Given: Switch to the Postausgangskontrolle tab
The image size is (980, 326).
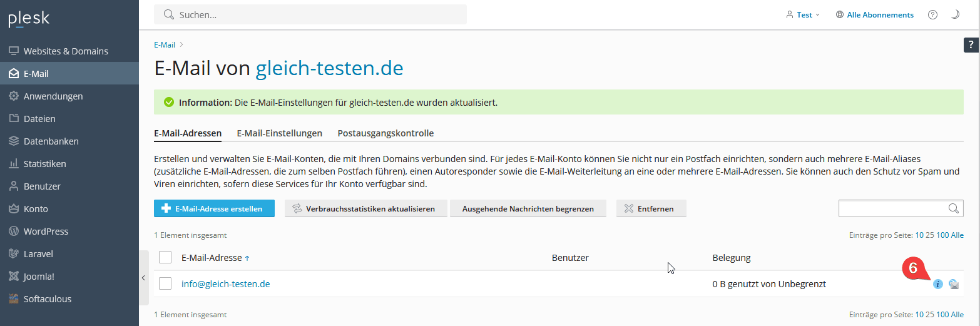Looking at the screenshot, I should click(385, 133).
